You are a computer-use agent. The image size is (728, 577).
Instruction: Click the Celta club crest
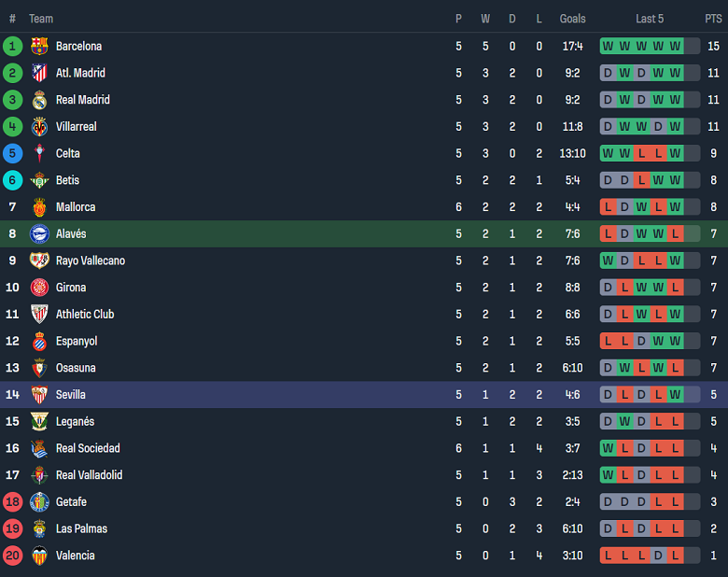[x=39, y=153]
